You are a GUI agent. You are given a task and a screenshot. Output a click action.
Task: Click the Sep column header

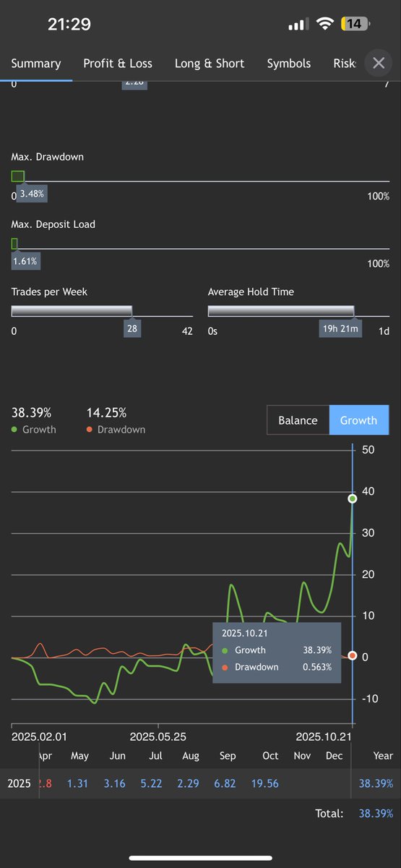click(x=227, y=756)
